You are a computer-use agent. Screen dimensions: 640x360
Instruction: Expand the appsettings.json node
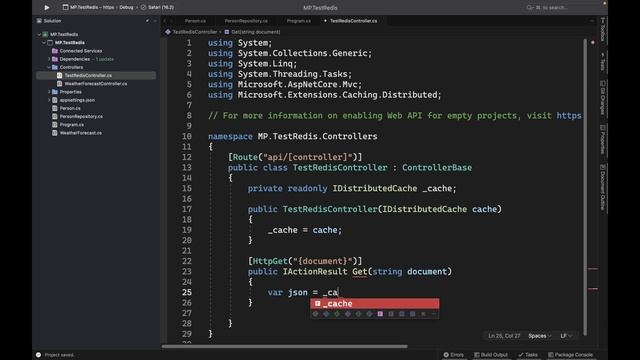click(49, 100)
